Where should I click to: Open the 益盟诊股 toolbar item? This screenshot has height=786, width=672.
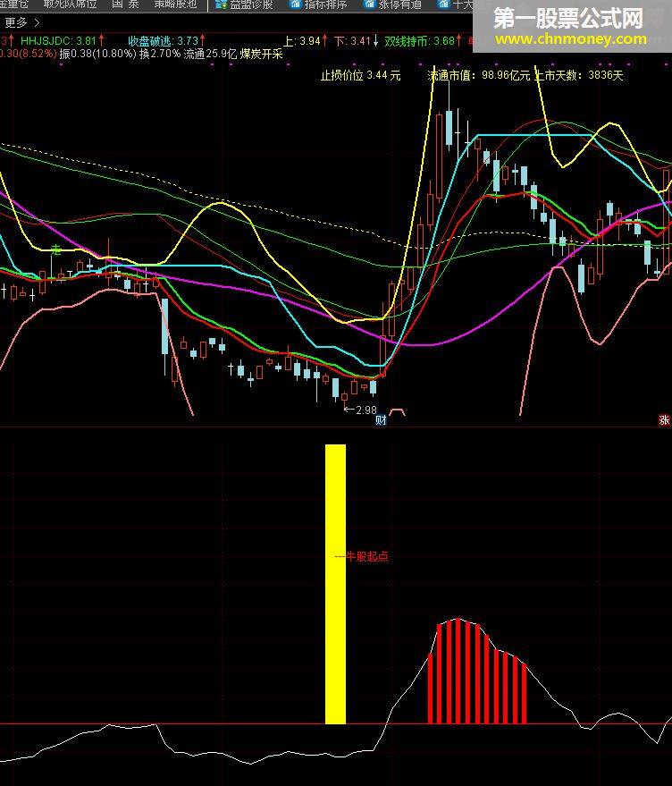(245, 5)
